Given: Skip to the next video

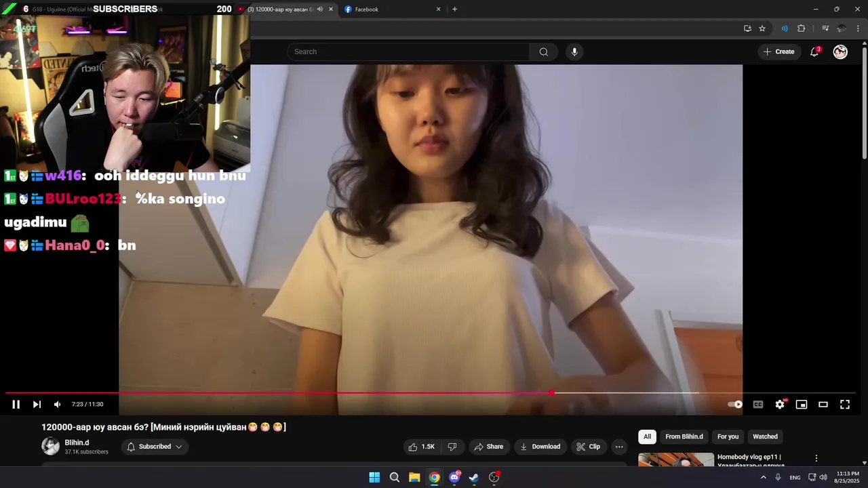Looking at the screenshot, I should click(37, 405).
